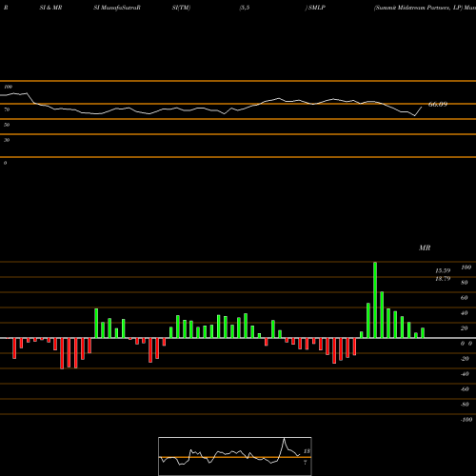Click the MR axis label 80

click(x=465, y=283)
